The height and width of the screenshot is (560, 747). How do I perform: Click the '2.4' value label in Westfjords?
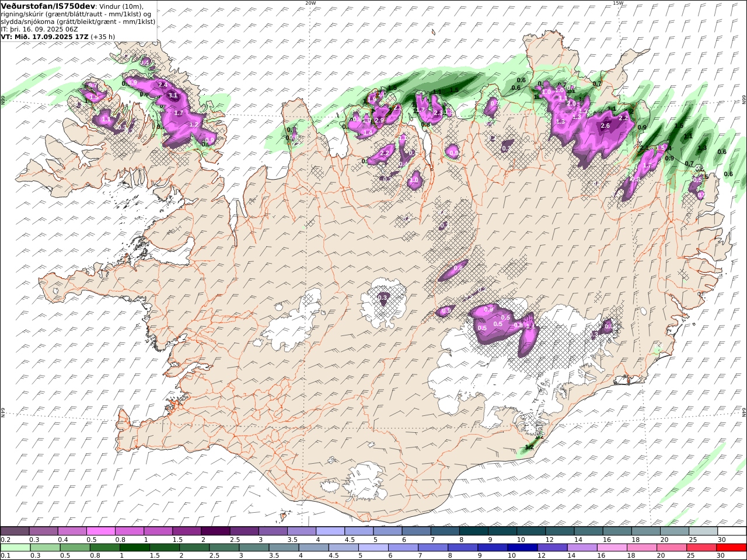[x=163, y=85]
